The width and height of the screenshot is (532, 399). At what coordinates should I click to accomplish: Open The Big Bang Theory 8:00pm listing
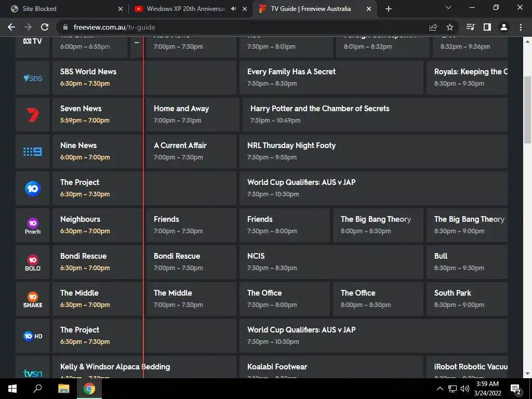click(x=378, y=225)
